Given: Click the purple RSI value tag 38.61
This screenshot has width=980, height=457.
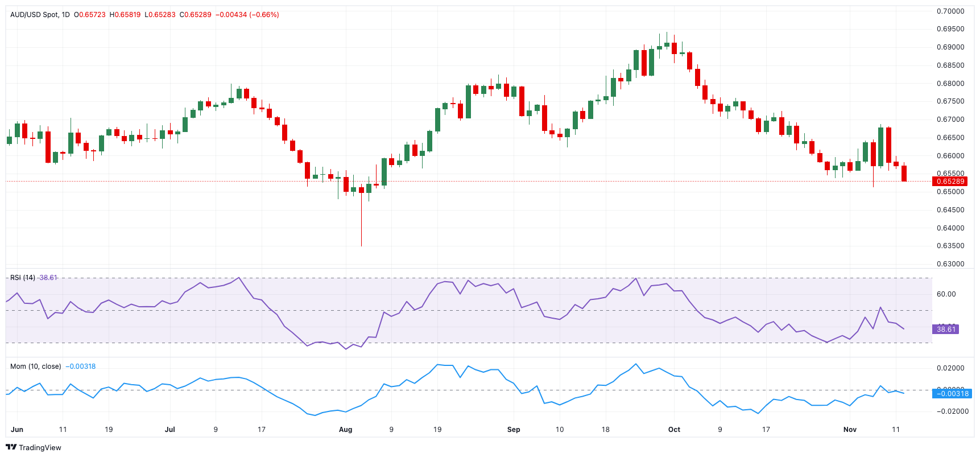Looking at the screenshot, I should tap(945, 330).
